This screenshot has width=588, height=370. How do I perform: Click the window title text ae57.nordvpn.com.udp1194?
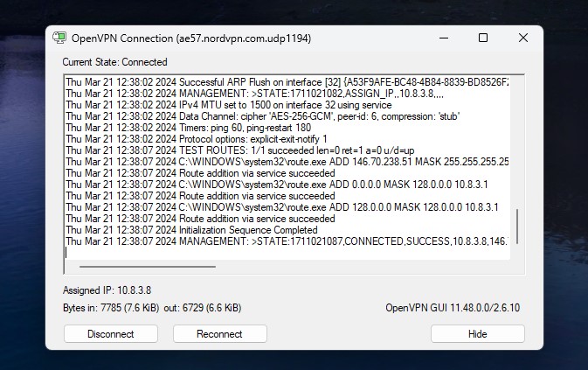click(x=244, y=38)
